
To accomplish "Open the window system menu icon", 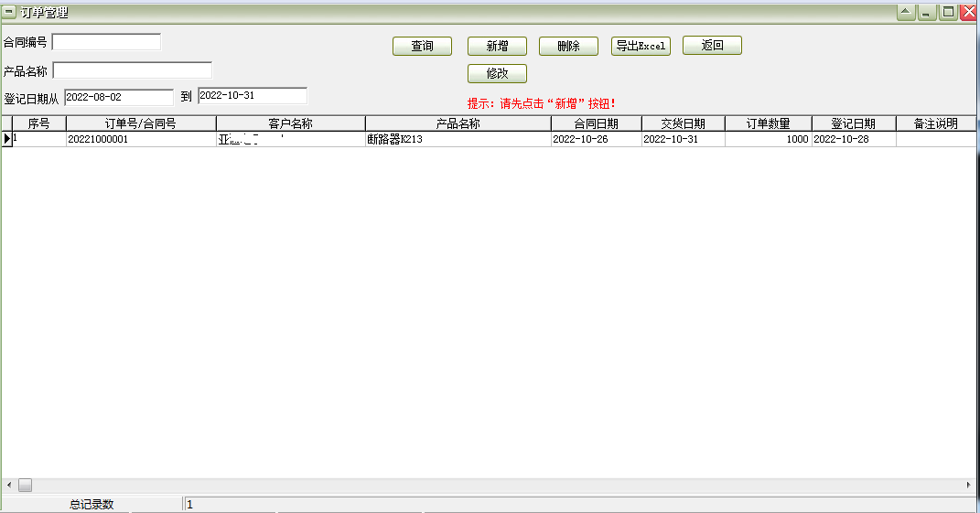I will (x=9, y=12).
